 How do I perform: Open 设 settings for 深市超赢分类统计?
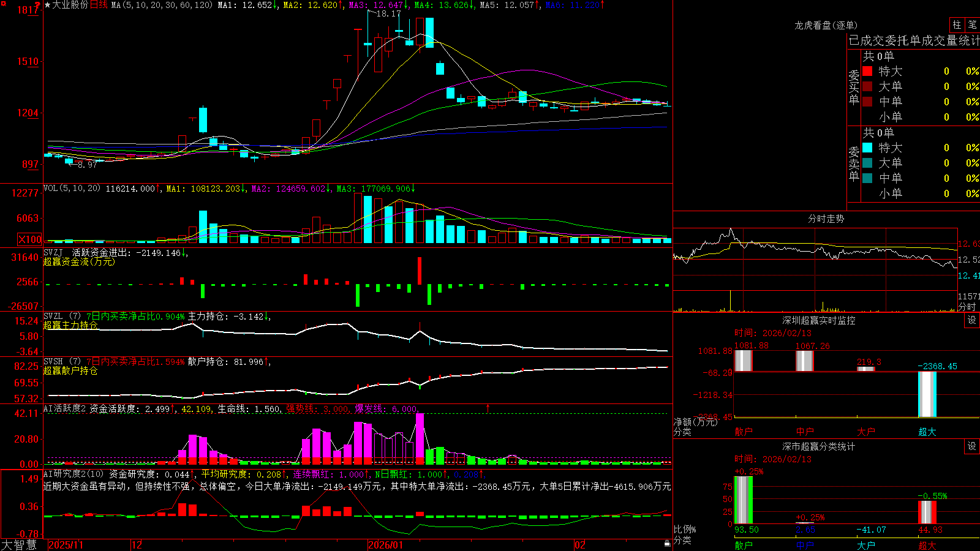971,446
